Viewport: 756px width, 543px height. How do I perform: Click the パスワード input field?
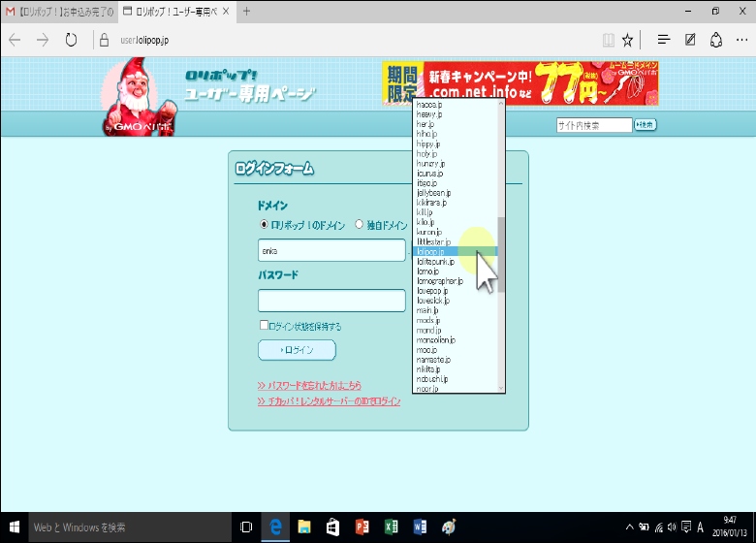(331, 301)
